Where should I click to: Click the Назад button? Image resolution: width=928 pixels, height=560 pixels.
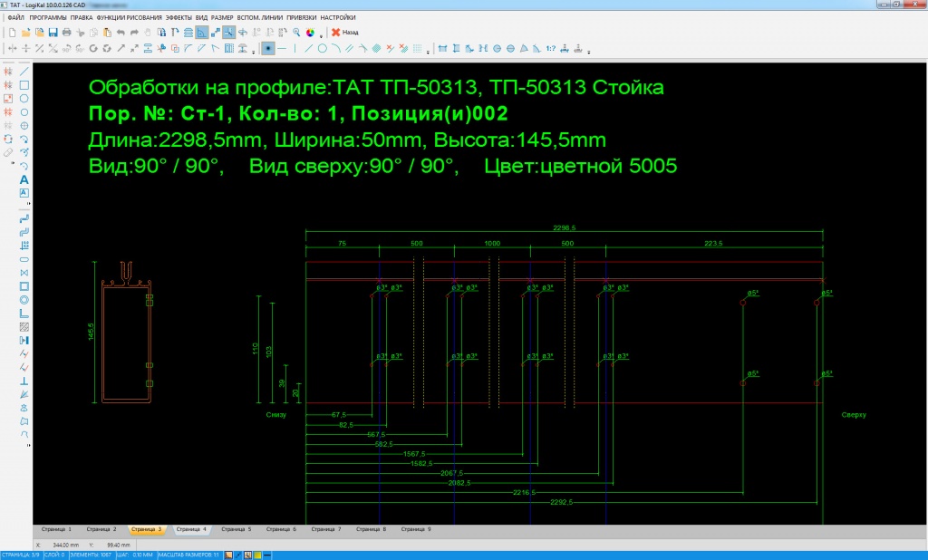click(x=344, y=33)
